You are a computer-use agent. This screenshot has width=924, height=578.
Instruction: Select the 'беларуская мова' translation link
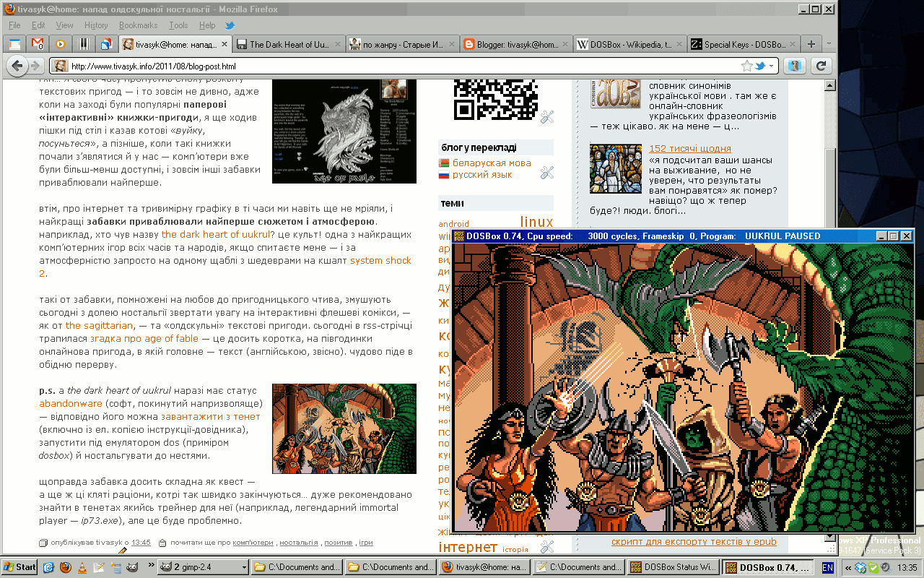click(x=492, y=163)
